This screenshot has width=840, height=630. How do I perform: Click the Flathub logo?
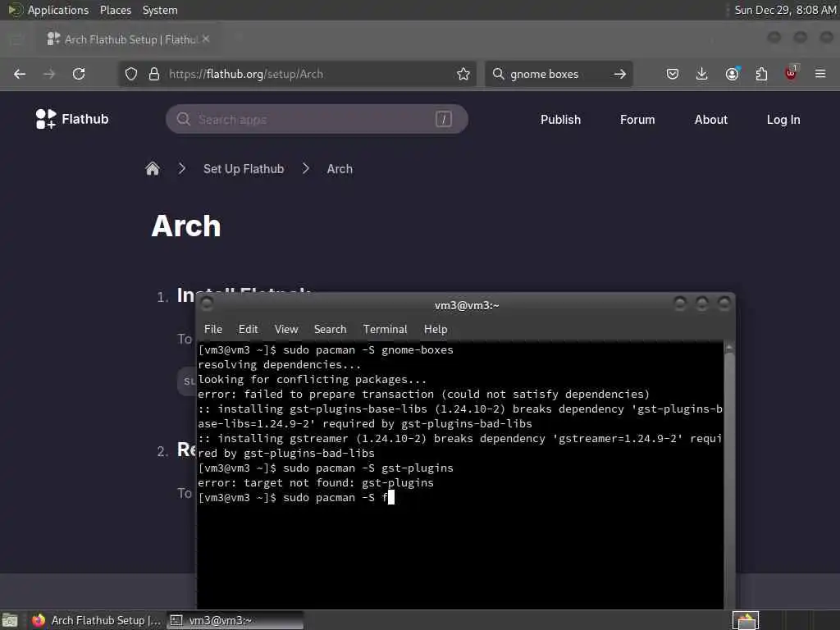72,119
